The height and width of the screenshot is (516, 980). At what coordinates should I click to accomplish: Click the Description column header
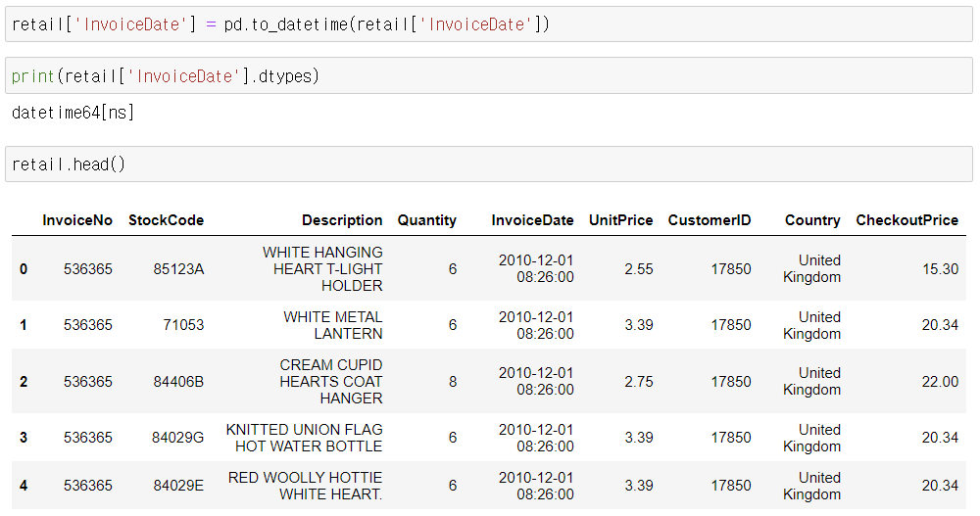point(342,220)
